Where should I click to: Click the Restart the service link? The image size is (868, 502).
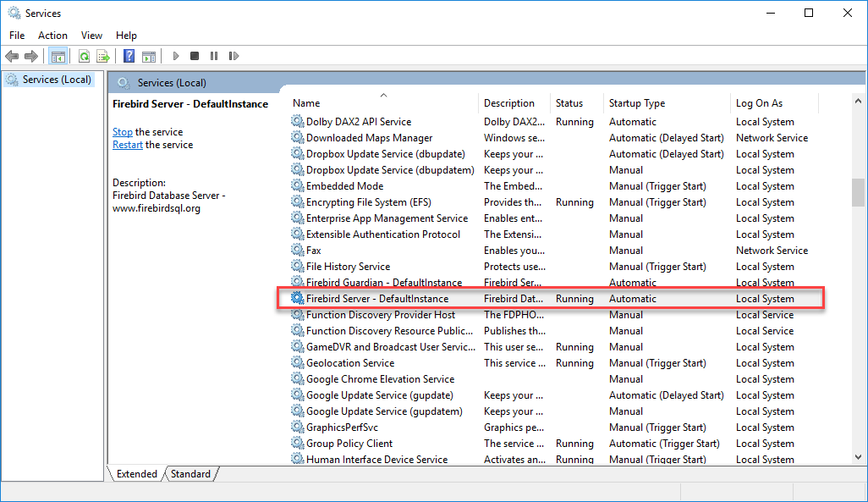(x=128, y=145)
